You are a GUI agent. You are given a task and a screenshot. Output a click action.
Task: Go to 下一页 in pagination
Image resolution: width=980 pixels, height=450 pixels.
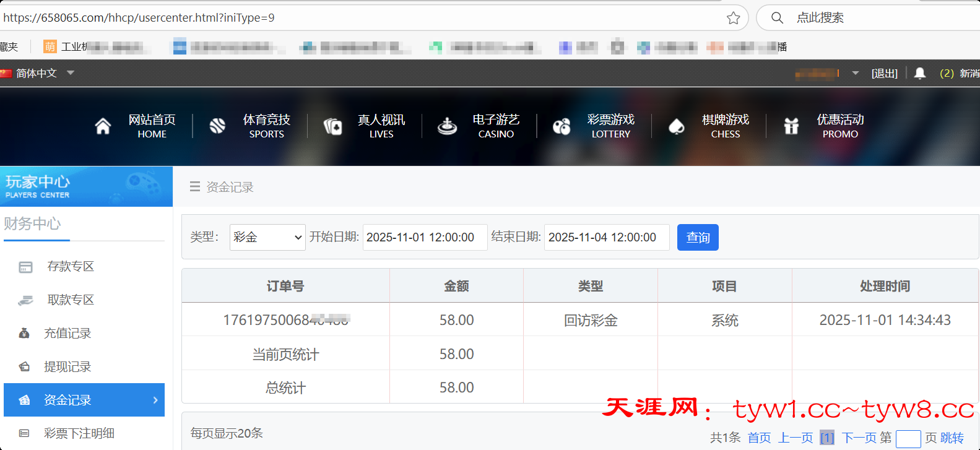858,438
